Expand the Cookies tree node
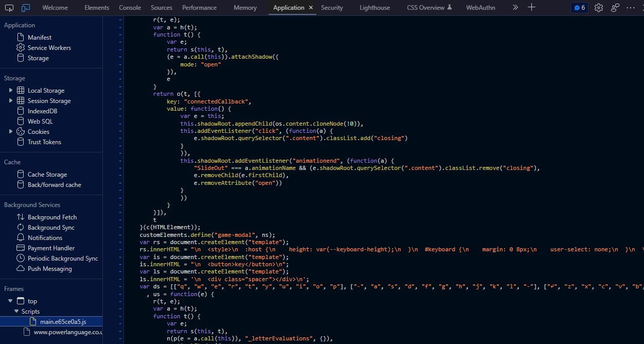 coord(11,131)
